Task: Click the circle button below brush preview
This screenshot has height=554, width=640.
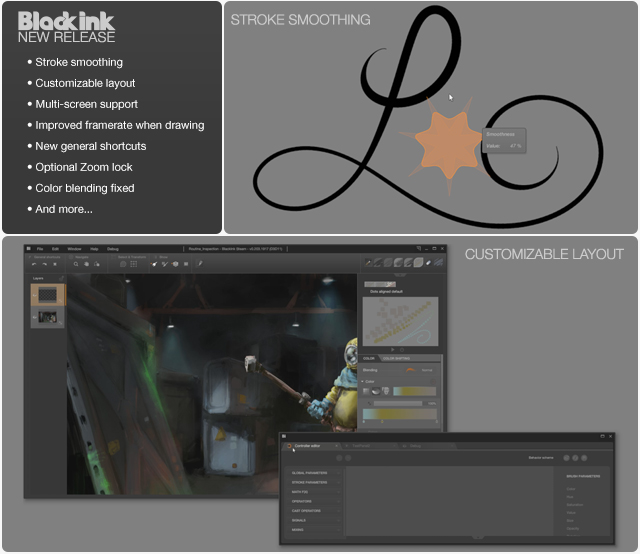Action: tap(402, 350)
